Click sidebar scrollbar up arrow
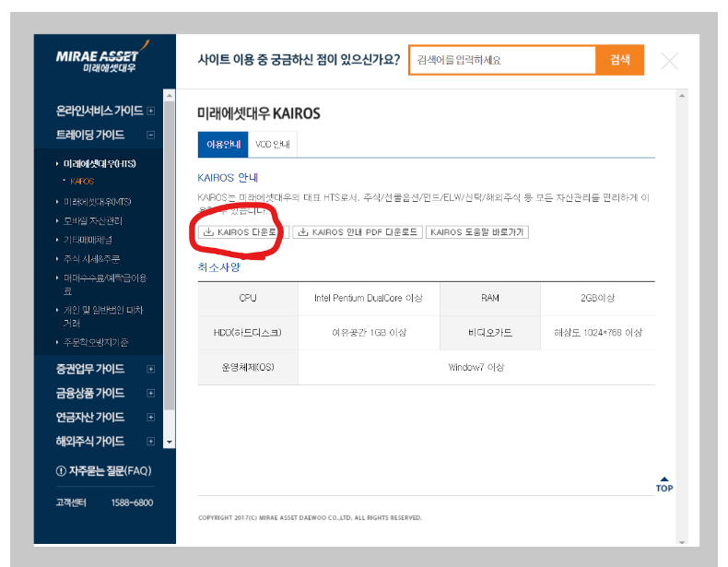 170,96
